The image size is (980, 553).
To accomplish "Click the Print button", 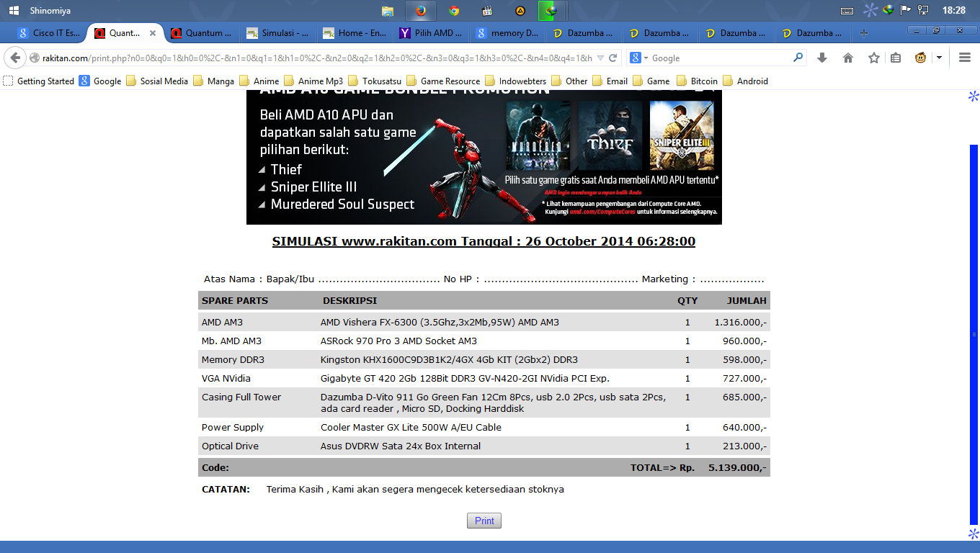I will [x=484, y=521].
